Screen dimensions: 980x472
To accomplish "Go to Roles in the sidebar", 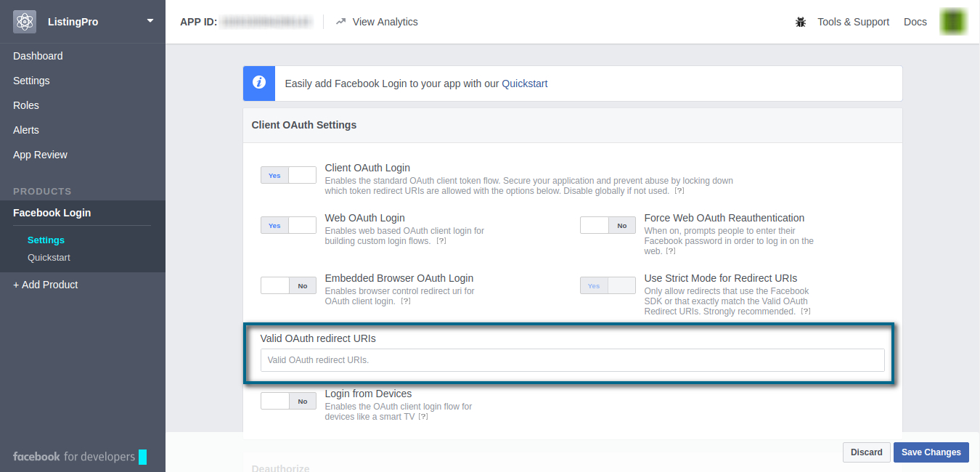I will tap(26, 105).
